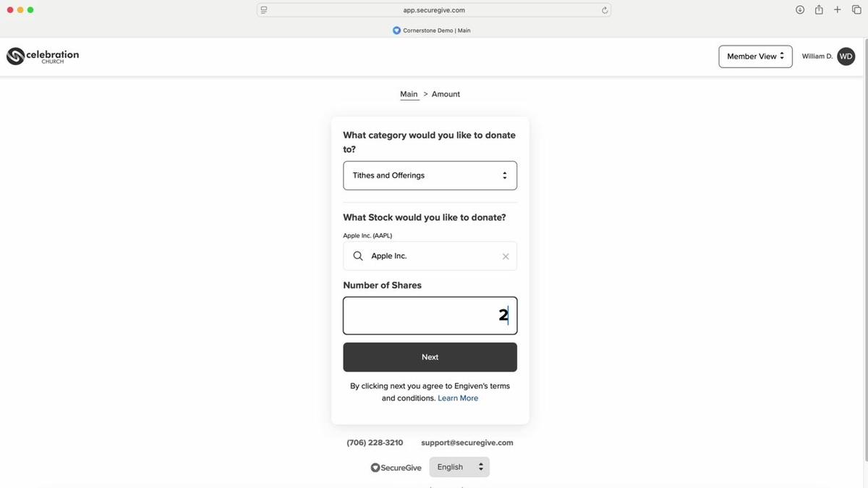The height and width of the screenshot is (488, 868).
Task: Click the stock search magnifier icon
Action: (x=358, y=256)
